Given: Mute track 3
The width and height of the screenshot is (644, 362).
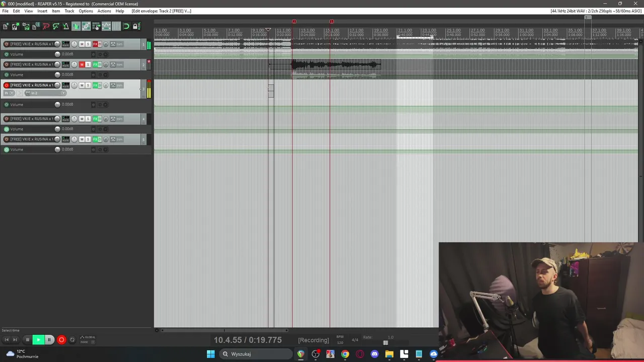Looking at the screenshot, I should [82, 85].
